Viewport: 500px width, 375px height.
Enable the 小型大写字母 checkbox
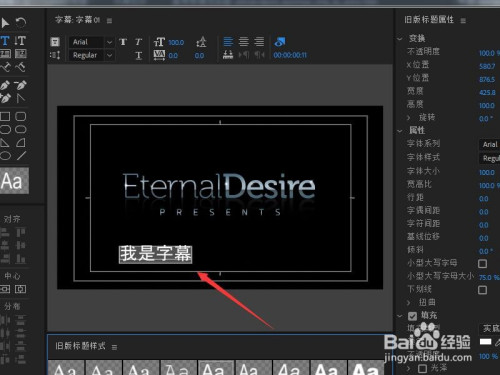[482, 264]
